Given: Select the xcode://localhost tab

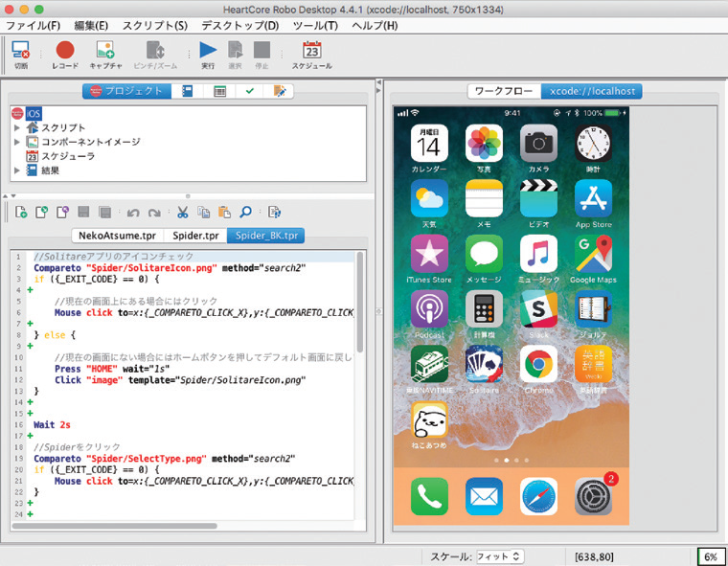Looking at the screenshot, I should point(592,91).
